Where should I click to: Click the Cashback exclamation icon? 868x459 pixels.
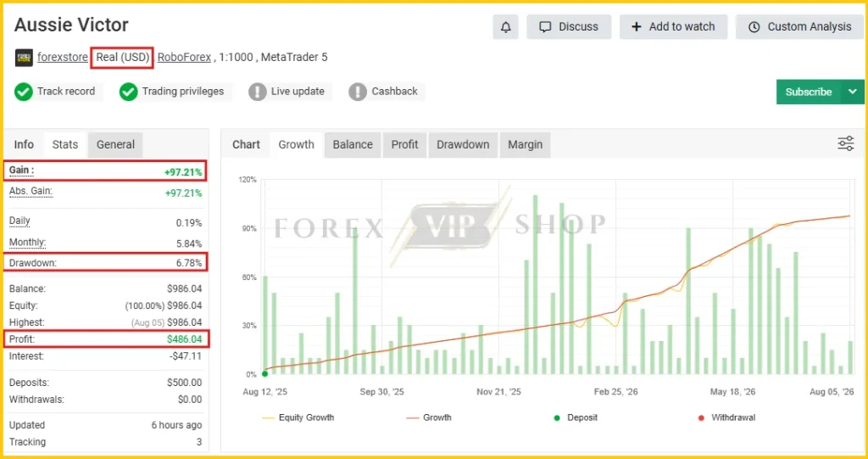(358, 92)
